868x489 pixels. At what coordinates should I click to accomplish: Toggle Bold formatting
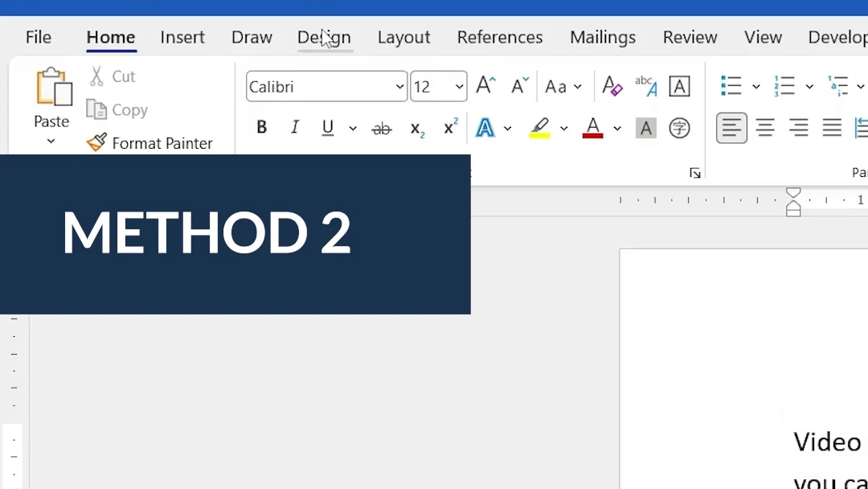tap(262, 128)
